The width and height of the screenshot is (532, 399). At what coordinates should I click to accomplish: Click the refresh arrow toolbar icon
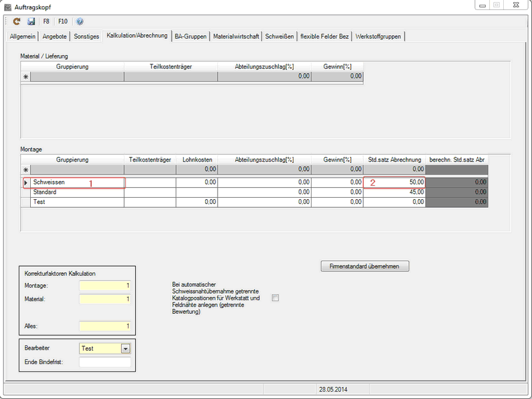pyautogui.click(x=17, y=21)
